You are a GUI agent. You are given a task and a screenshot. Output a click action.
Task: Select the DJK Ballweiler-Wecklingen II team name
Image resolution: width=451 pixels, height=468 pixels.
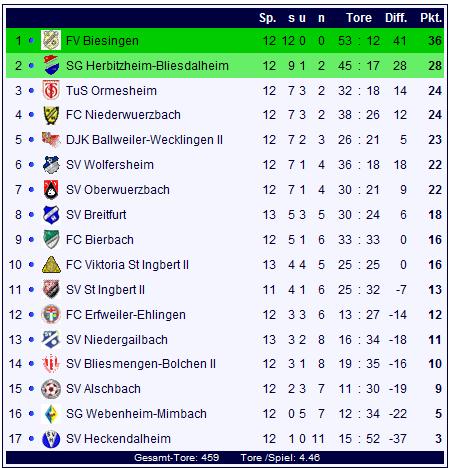click(144, 140)
